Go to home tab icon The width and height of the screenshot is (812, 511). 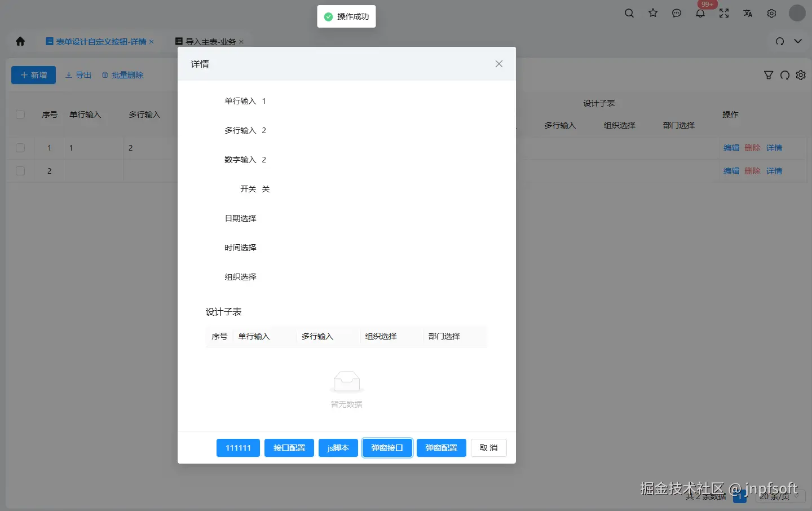click(20, 41)
